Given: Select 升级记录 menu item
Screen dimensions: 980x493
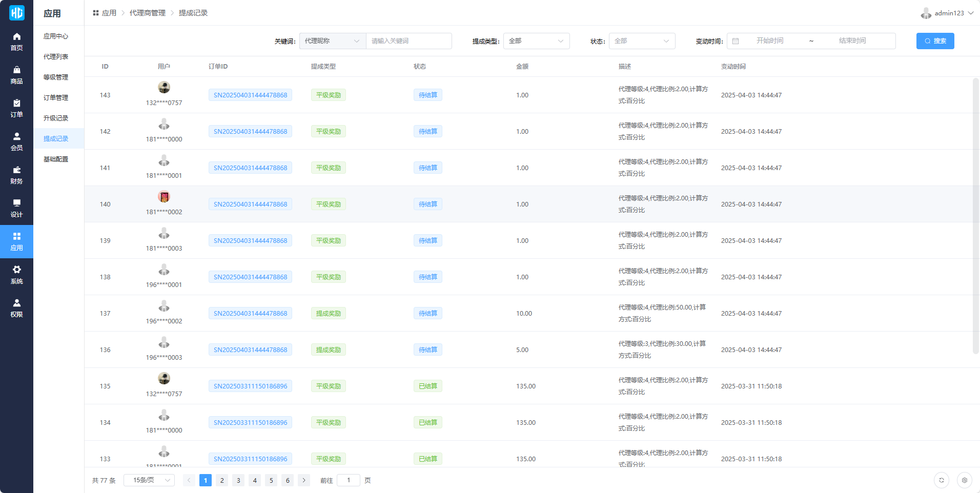Looking at the screenshot, I should tap(56, 118).
